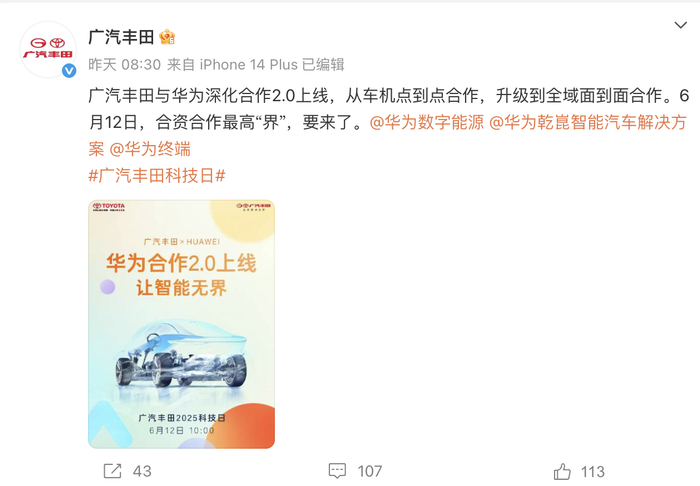Open the post body text for details
This screenshot has width=700, height=486.
click(388, 122)
